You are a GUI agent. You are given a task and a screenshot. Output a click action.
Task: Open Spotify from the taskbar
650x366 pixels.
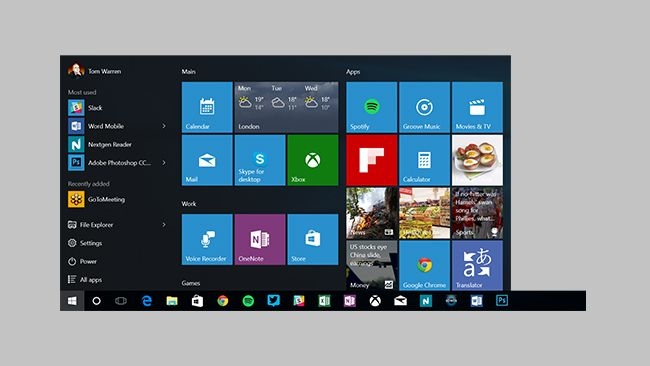click(248, 301)
